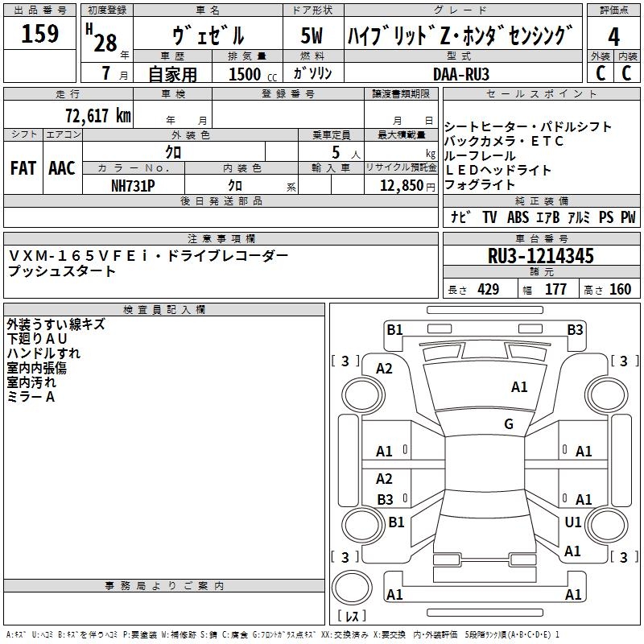Select fuel type ガソリン
Image resolution: width=644 pixels, height=644 pixels.
(x=312, y=73)
